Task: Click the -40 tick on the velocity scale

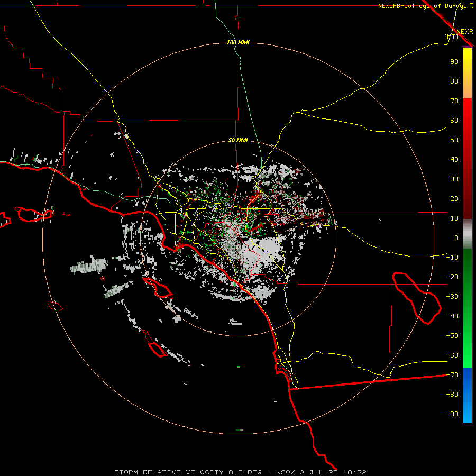Action: pyautogui.click(x=452, y=316)
